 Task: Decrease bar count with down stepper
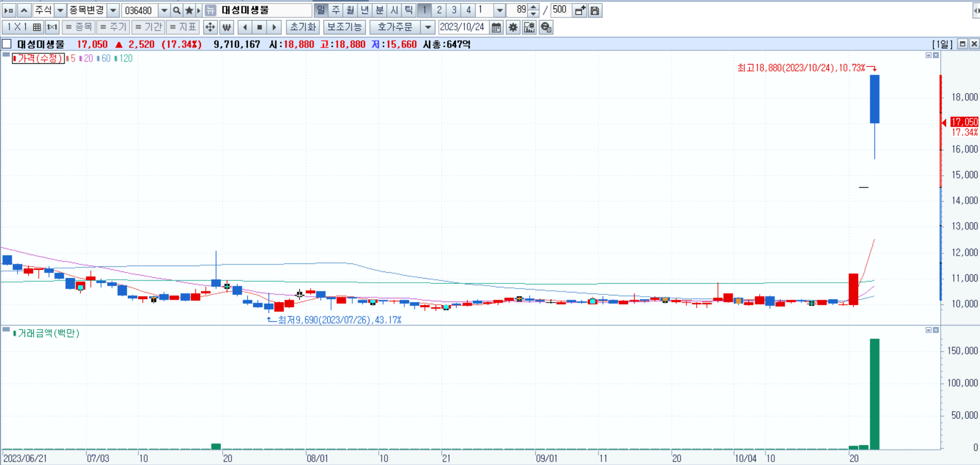[533, 14]
